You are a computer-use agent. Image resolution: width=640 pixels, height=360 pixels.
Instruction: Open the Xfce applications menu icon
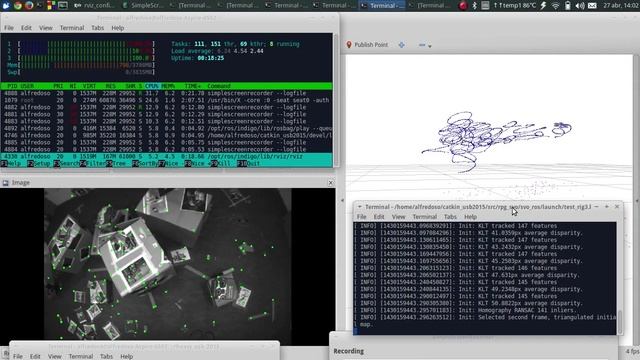click(6, 5)
